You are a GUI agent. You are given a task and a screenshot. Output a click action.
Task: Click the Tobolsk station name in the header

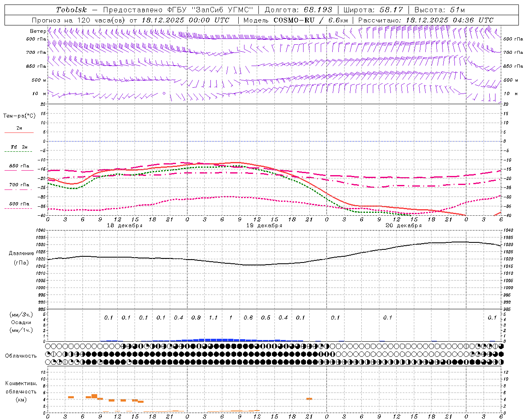(71, 10)
